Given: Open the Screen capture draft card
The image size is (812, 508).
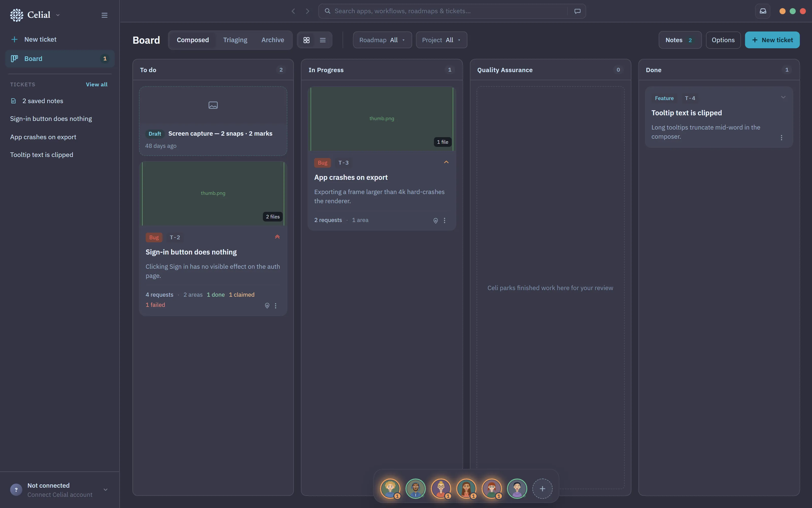Looking at the screenshot, I should [213, 121].
